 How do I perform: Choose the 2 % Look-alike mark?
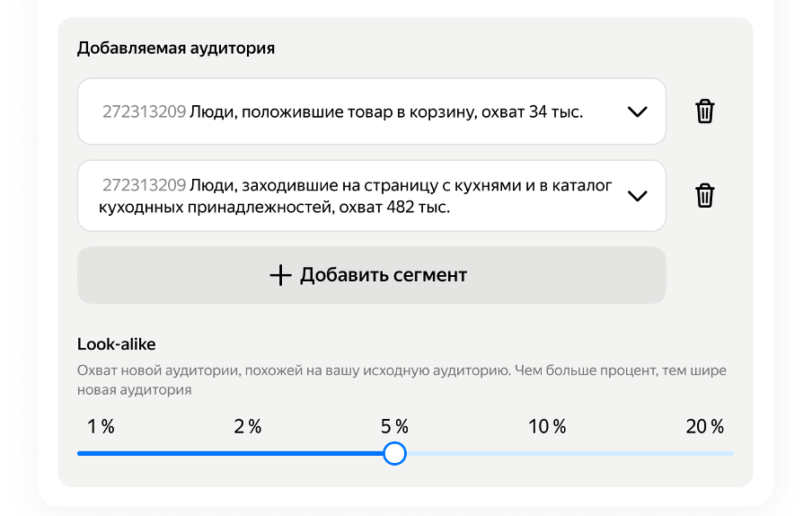248,427
